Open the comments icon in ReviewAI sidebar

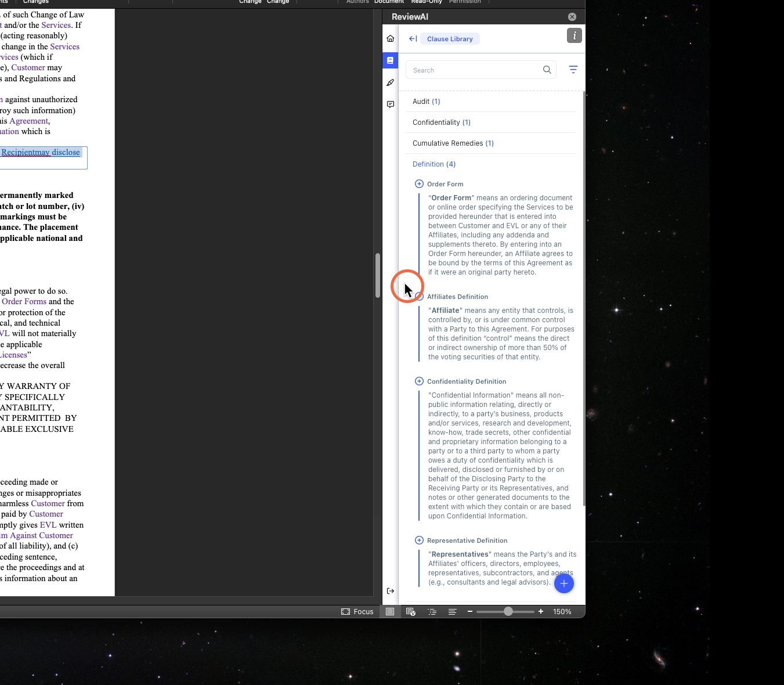pyautogui.click(x=391, y=104)
